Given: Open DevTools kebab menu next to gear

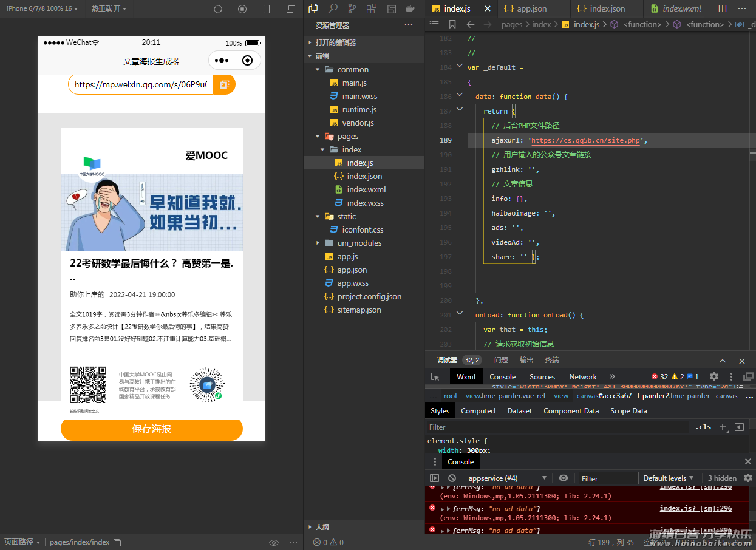Looking at the screenshot, I should click(731, 376).
